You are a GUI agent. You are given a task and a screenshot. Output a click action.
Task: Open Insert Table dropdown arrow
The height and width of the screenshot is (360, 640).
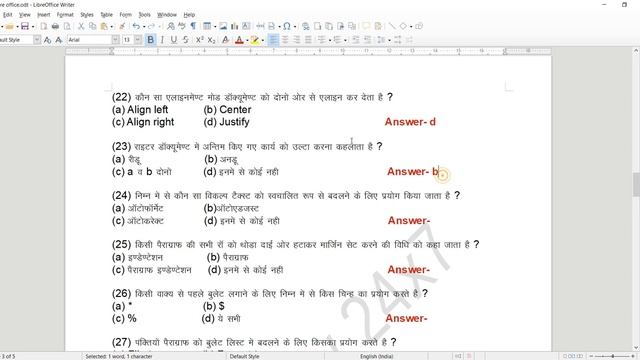pyautogui.click(x=215, y=27)
